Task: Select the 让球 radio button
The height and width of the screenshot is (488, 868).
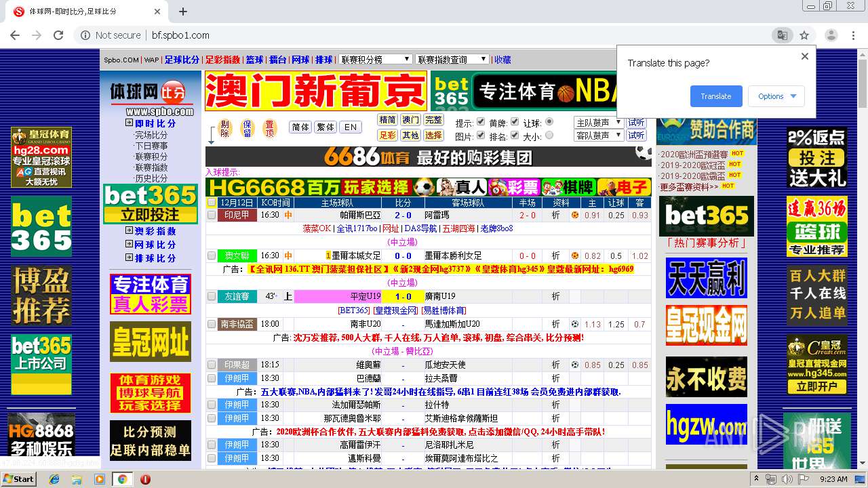Action: click(549, 121)
